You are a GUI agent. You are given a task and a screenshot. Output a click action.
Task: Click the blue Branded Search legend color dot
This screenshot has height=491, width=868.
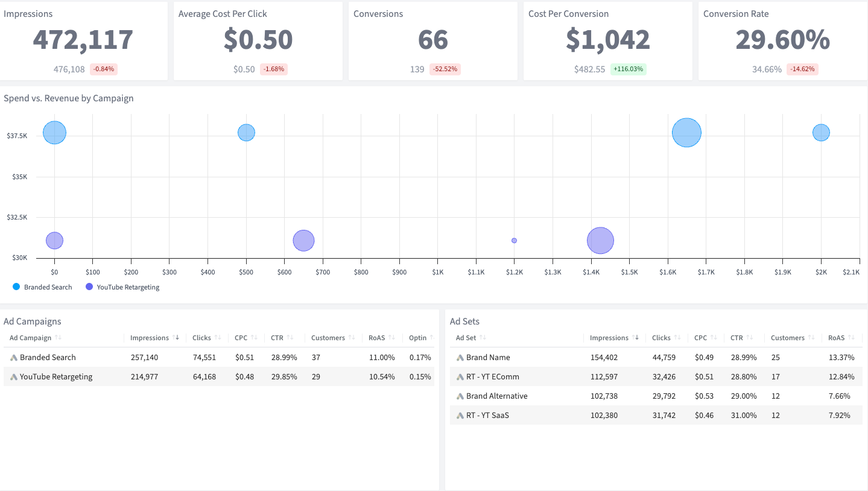pos(16,287)
